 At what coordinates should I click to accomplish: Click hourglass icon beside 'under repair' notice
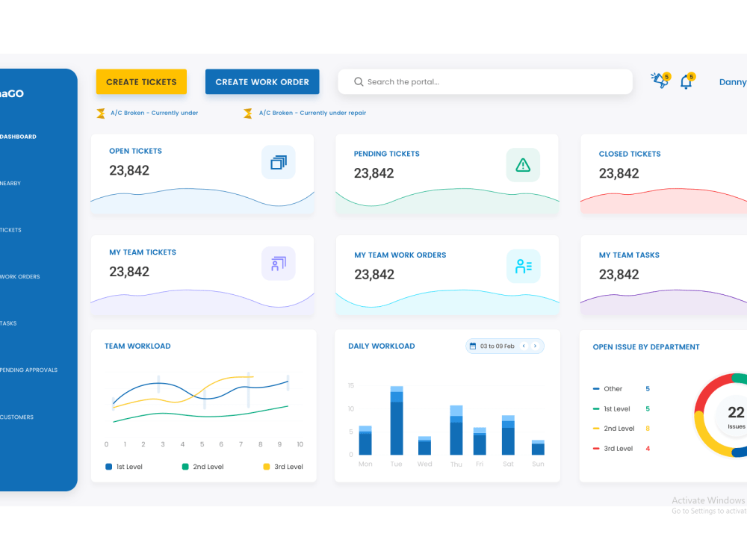tap(248, 113)
